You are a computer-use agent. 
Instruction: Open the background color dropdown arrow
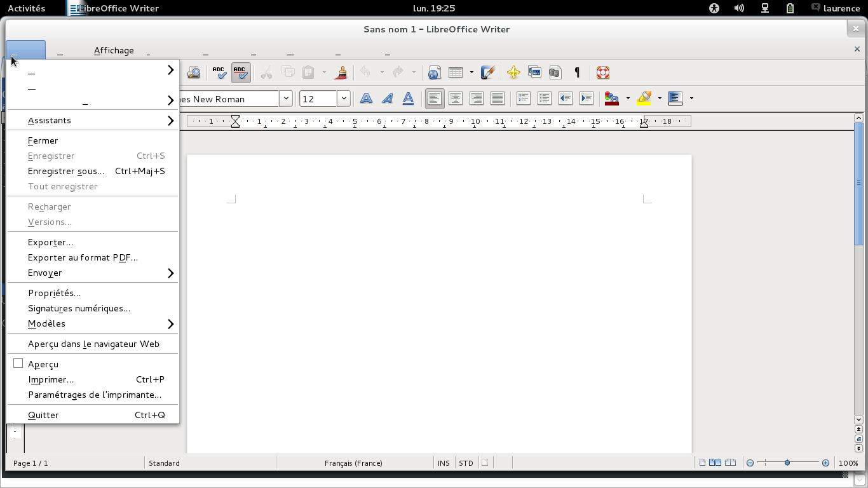(691, 98)
